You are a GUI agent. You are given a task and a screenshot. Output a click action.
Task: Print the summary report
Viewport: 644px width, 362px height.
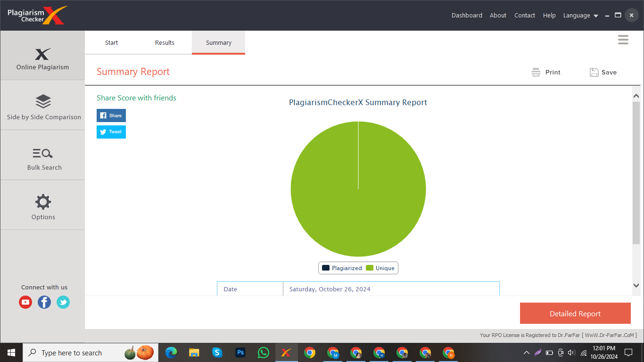[x=546, y=72]
